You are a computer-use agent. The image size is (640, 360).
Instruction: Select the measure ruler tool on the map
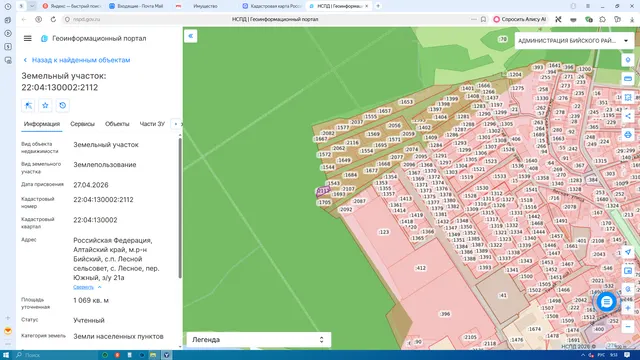coord(628,79)
